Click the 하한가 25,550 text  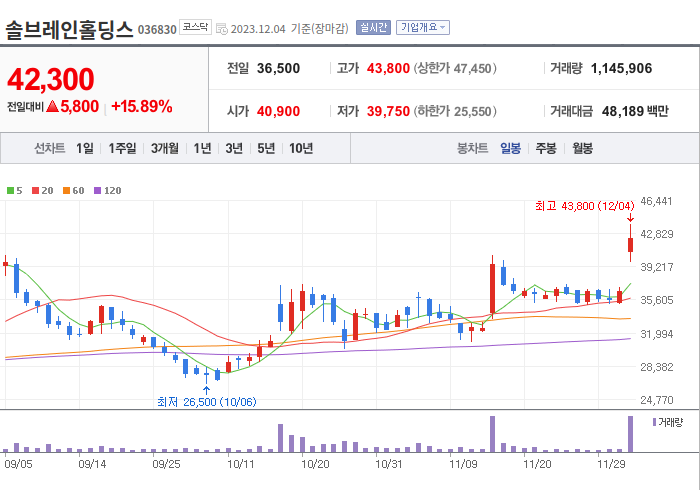coord(455,111)
